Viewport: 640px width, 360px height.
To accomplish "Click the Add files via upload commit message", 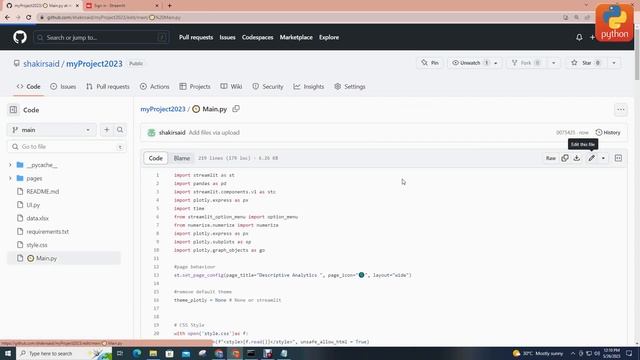I will [x=214, y=133].
